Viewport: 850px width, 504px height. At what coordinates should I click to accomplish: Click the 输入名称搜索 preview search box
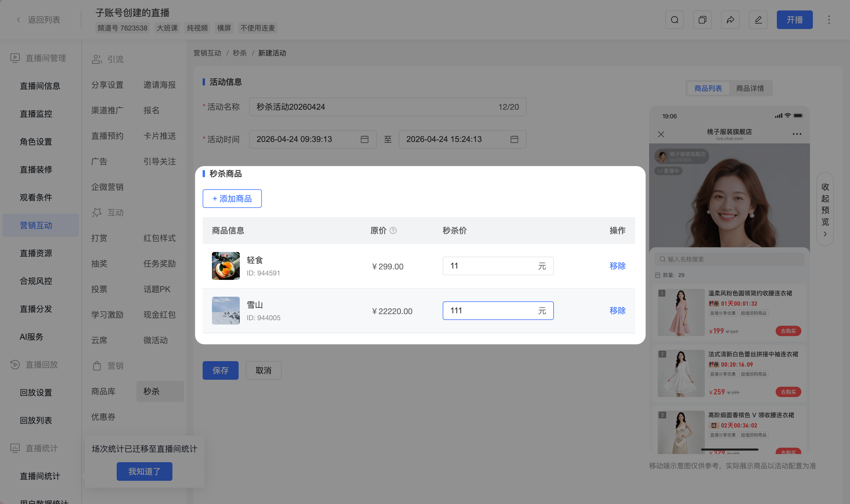point(729,259)
